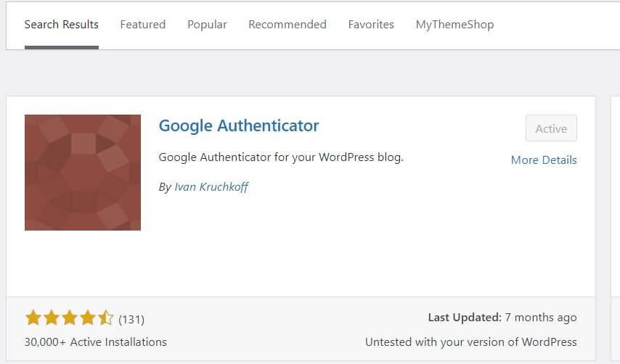View the Favorites tab
Image resolution: width=620 pixels, height=364 pixels.
coord(371,25)
